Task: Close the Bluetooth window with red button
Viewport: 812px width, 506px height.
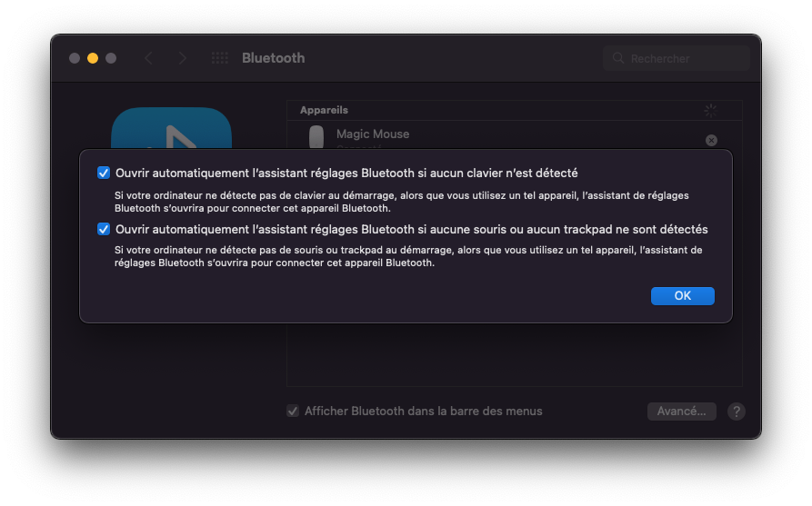Action: (75, 58)
